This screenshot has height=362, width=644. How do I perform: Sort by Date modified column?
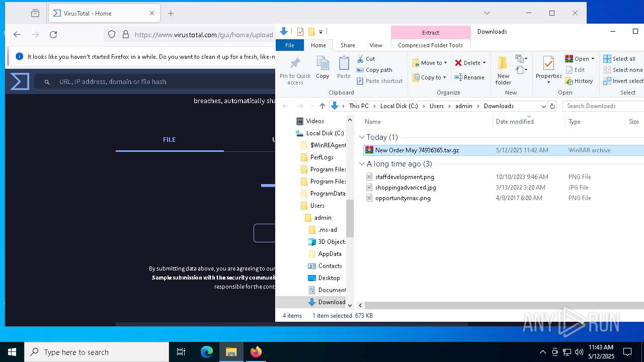(515, 122)
